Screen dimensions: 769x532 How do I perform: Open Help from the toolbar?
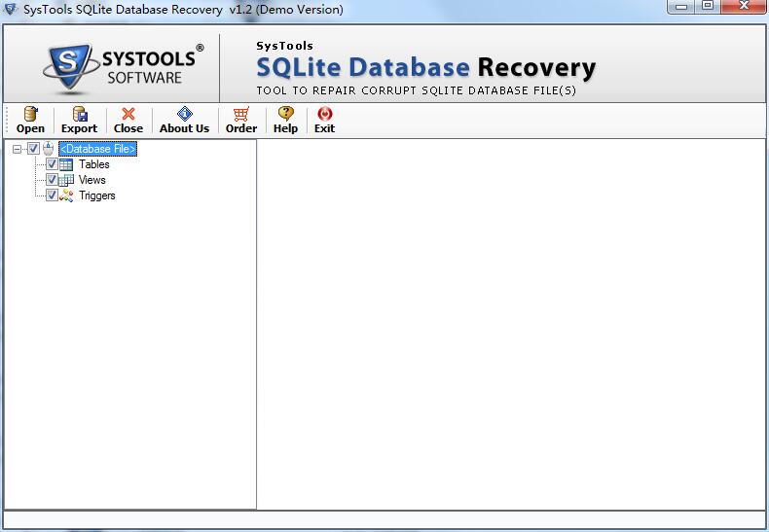point(285,120)
